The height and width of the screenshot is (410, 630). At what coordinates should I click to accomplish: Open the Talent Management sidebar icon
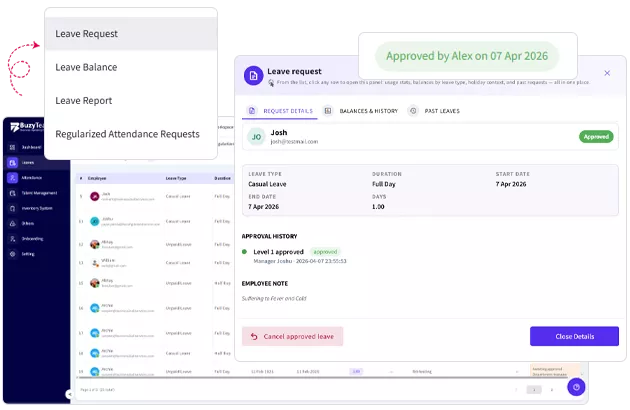(x=12, y=193)
